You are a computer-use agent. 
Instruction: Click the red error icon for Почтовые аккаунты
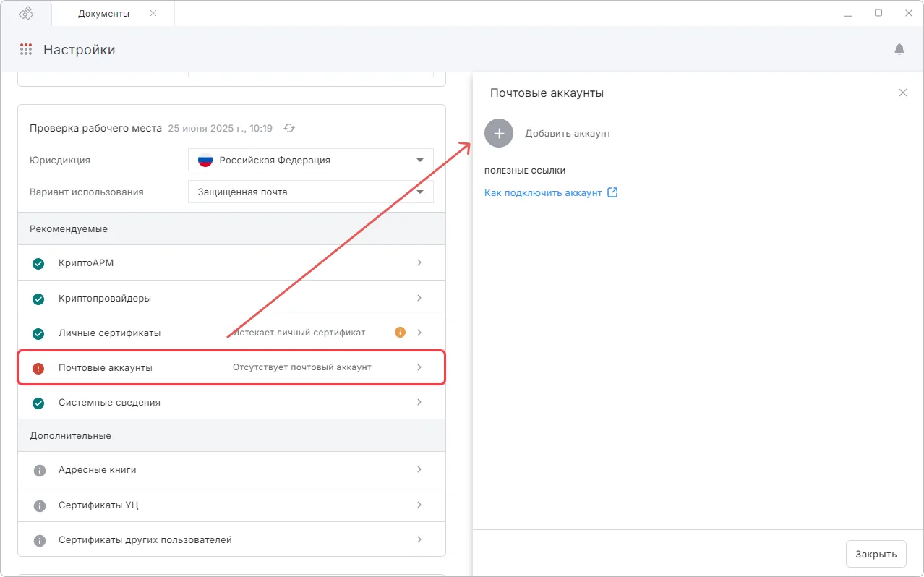38,368
